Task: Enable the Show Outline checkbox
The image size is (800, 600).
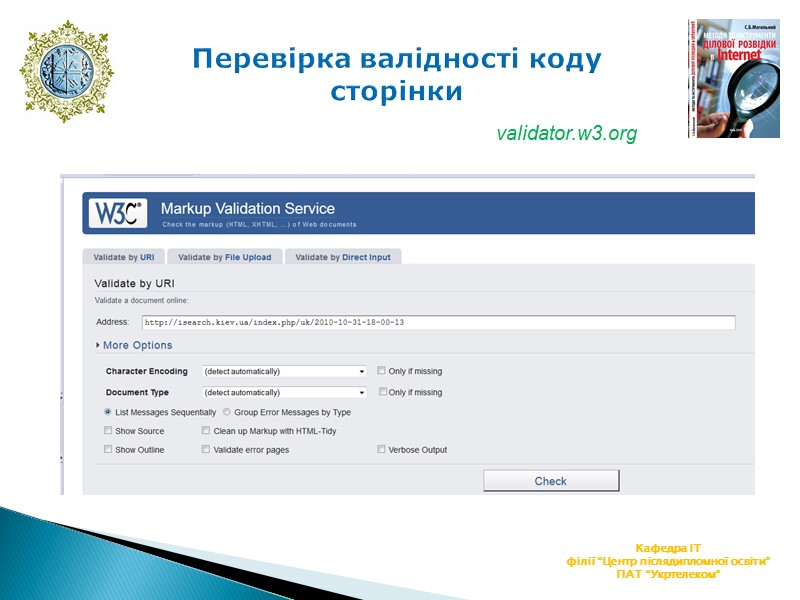Action: tap(108, 449)
